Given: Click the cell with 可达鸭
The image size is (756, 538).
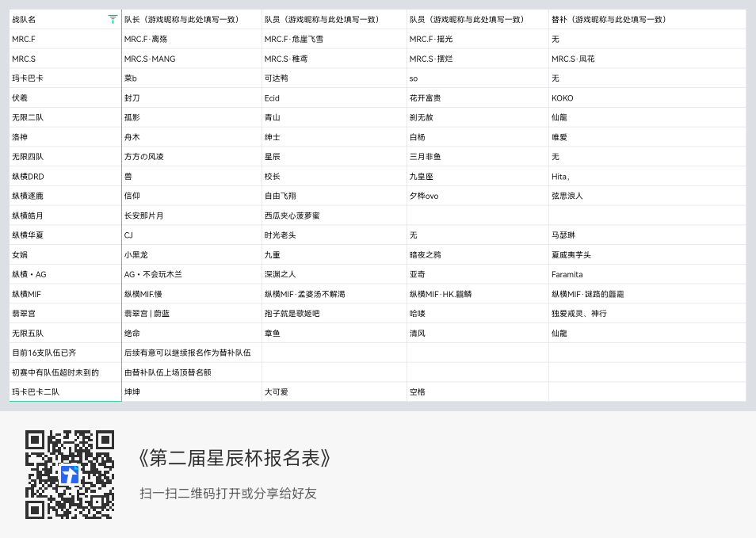Looking at the screenshot, I should (334, 78).
